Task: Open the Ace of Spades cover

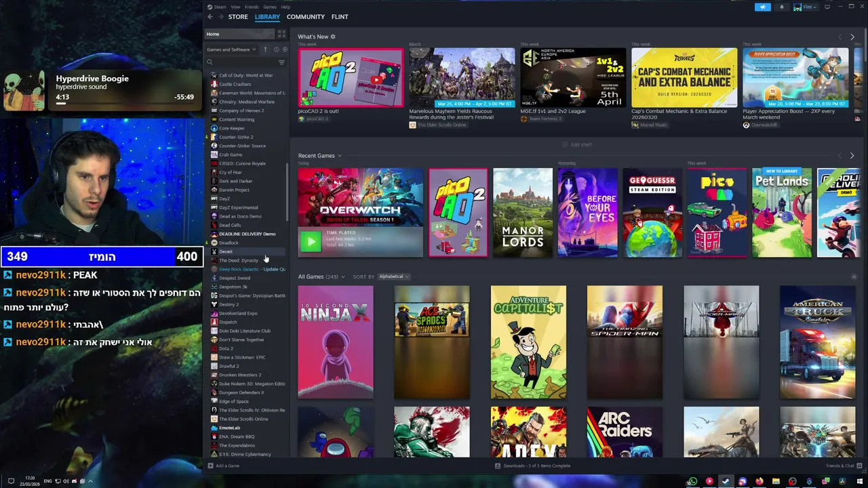Action: point(432,342)
